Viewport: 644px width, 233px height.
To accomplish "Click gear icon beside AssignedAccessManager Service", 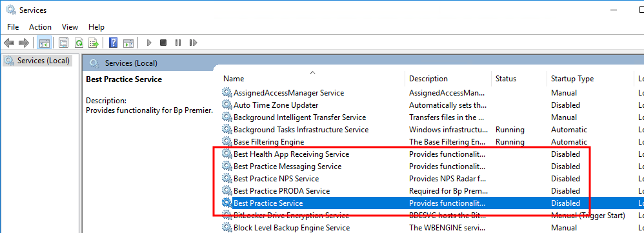I will pyautogui.click(x=226, y=93).
